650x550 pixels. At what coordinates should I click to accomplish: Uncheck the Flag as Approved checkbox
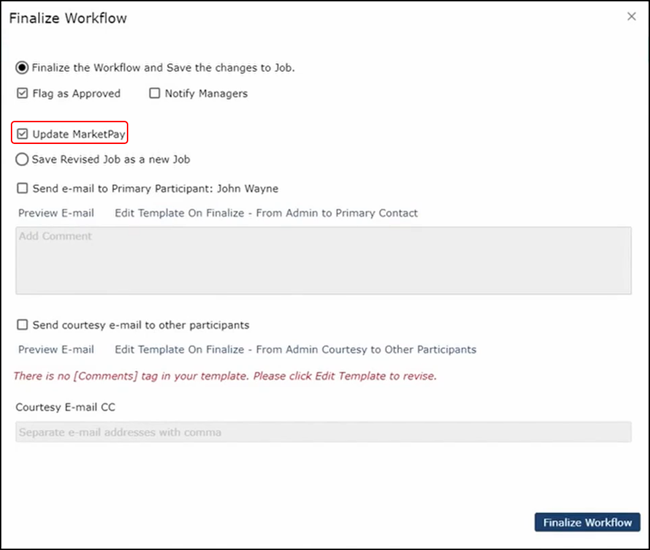point(23,94)
